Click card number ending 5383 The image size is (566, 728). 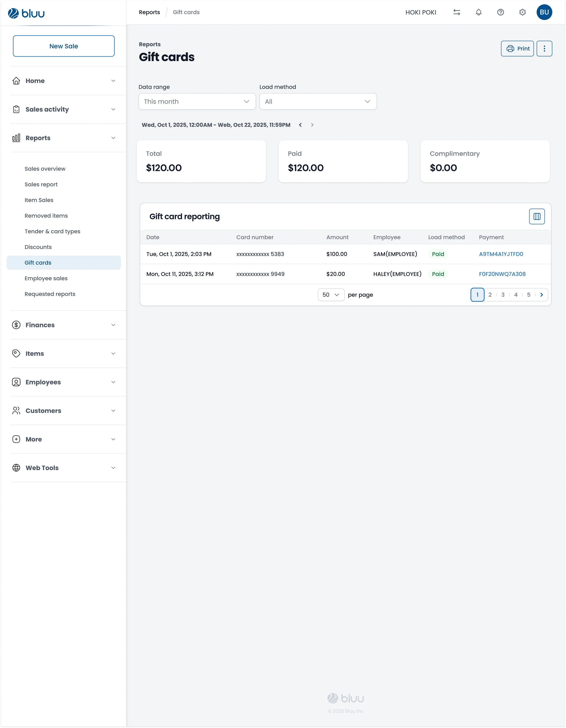pyautogui.click(x=260, y=254)
